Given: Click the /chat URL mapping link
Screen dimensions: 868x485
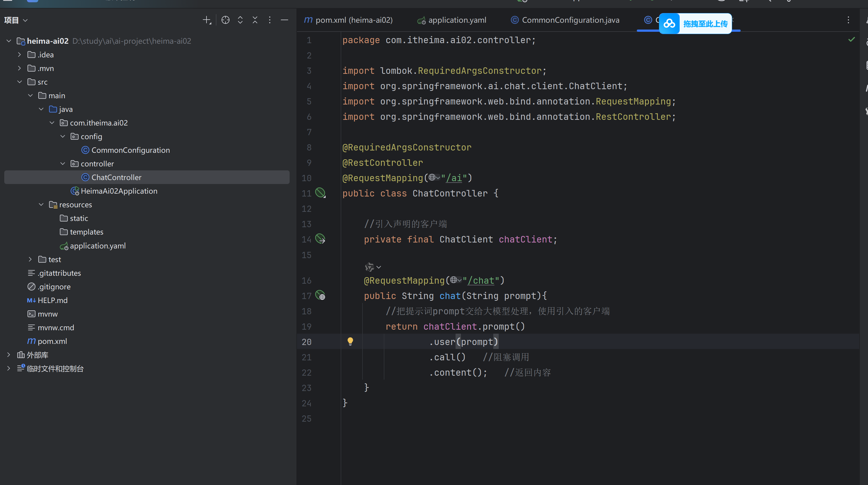Looking at the screenshot, I should (481, 280).
